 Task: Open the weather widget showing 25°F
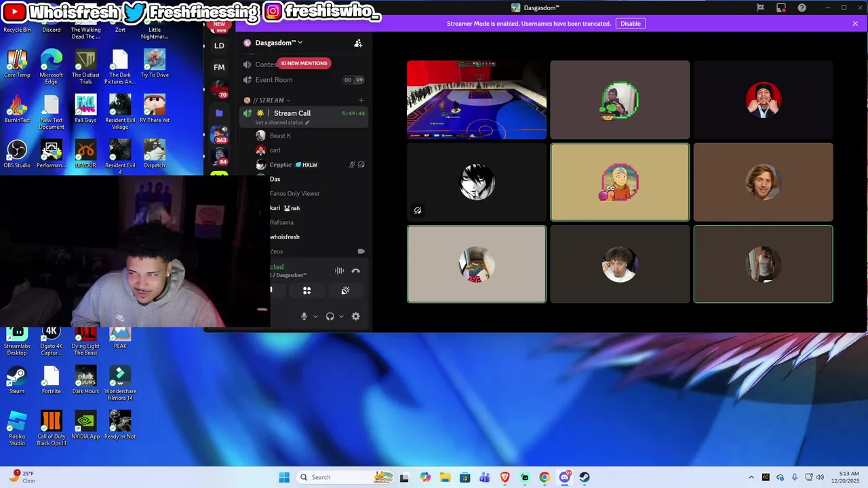(x=22, y=477)
